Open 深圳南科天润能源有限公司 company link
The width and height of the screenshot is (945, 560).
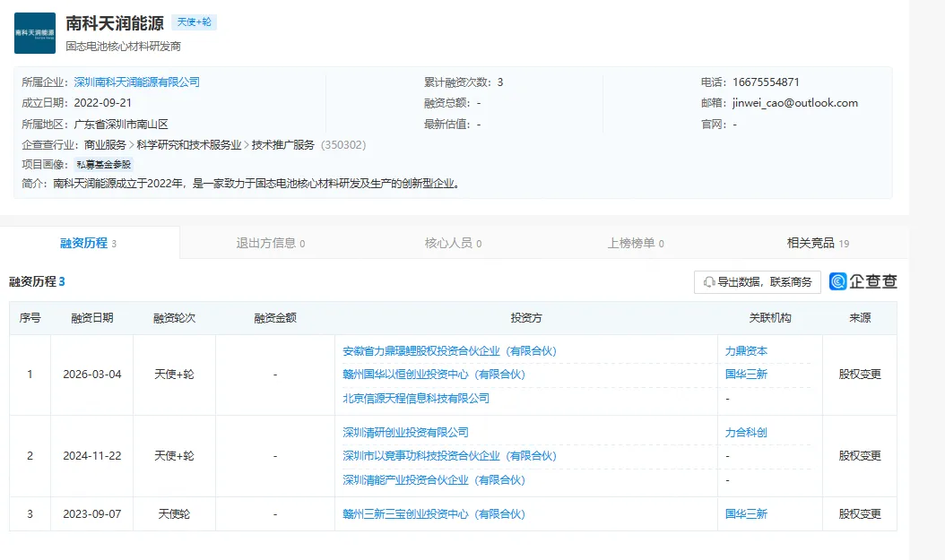pyautogui.click(x=137, y=82)
